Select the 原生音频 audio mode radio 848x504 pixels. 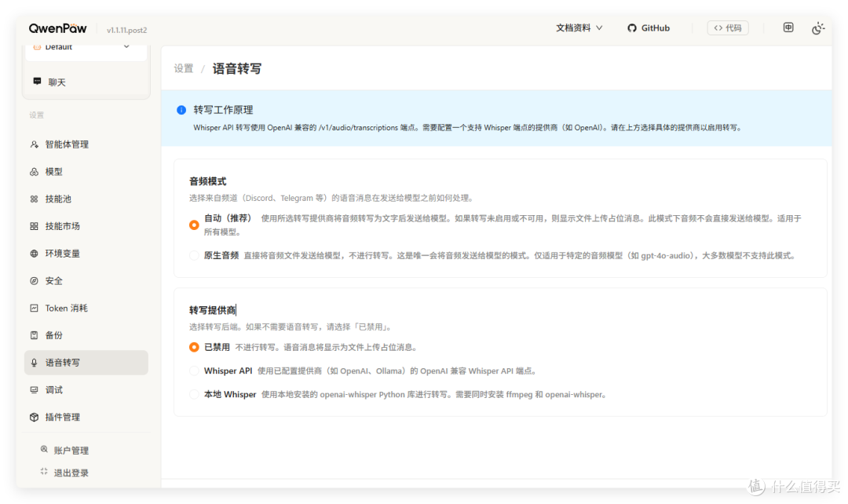pyautogui.click(x=194, y=255)
